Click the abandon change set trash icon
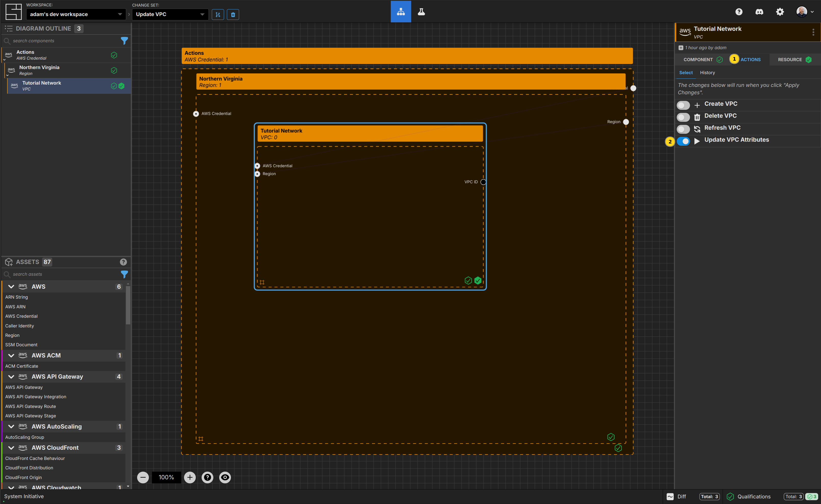 tap(233, 14)
